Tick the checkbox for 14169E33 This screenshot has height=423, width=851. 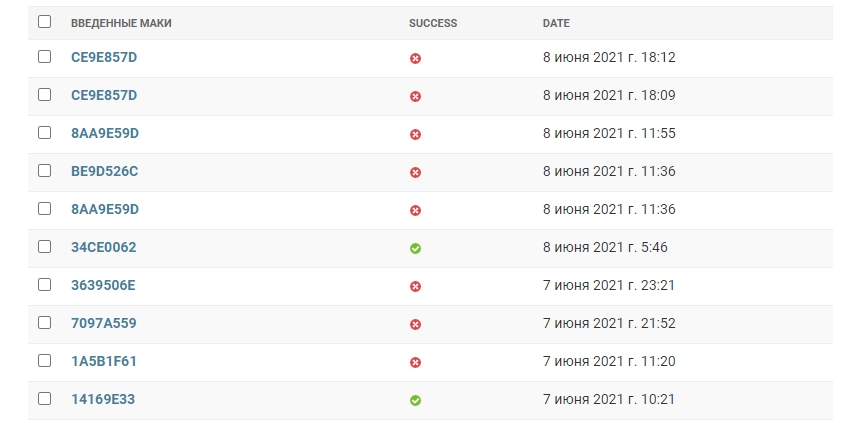(x=44, y=398)
